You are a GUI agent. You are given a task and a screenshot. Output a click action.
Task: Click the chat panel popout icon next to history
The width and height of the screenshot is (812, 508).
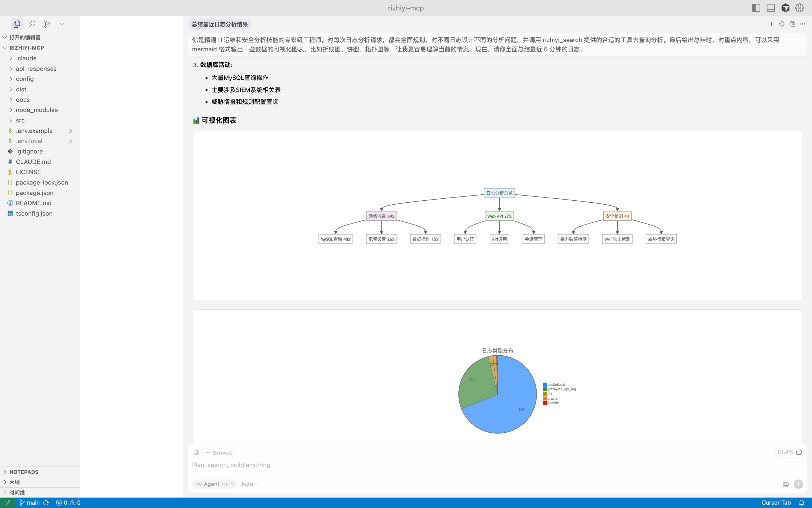click(x=792, y=24)
